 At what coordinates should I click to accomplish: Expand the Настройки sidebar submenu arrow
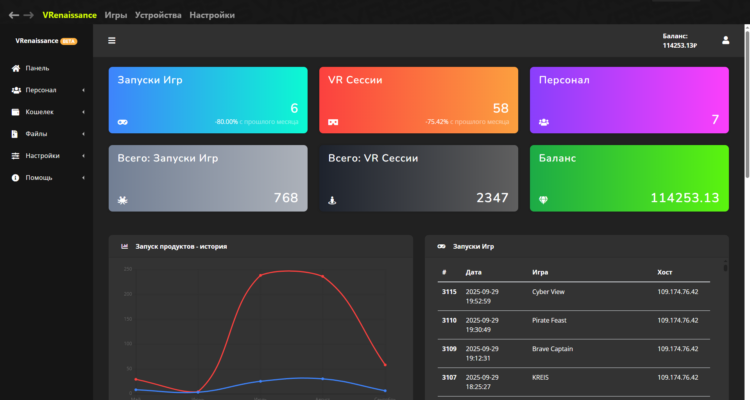(83, 156)
